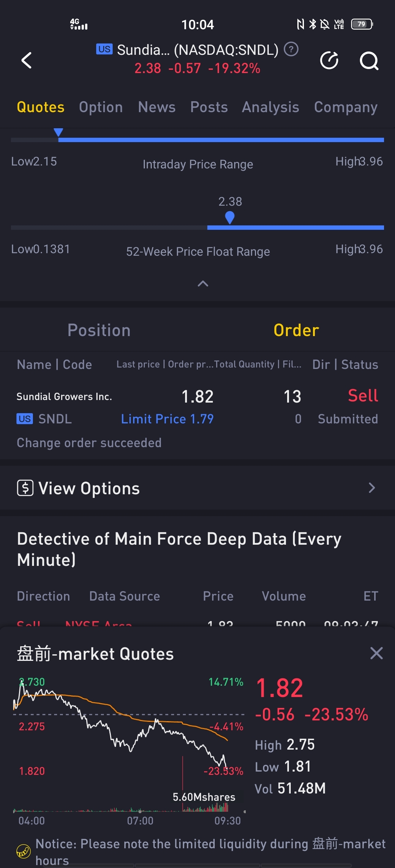Image resolution: width=395 pixels, height=868 pixels.
Task: Tap the 52-week range marker at 2.38
Action: [230, 218]
